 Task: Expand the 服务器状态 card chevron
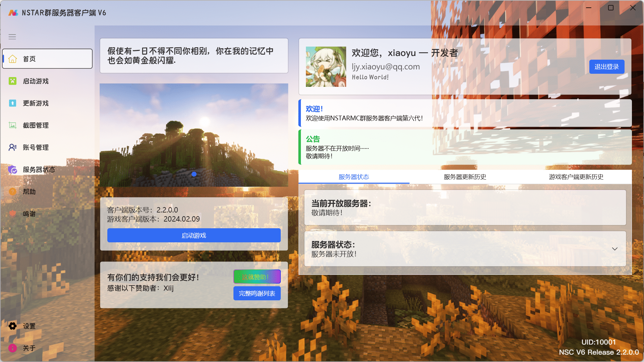tap(615, 249)
